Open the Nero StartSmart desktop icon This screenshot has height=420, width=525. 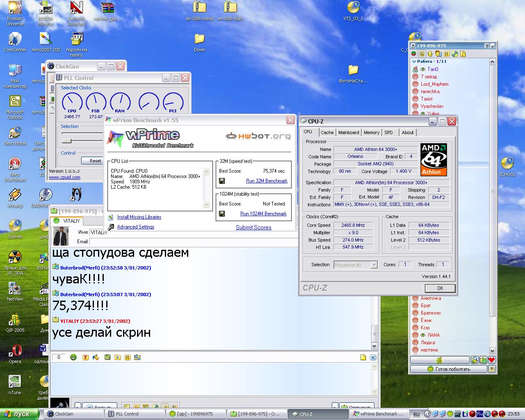click(15, 169)
